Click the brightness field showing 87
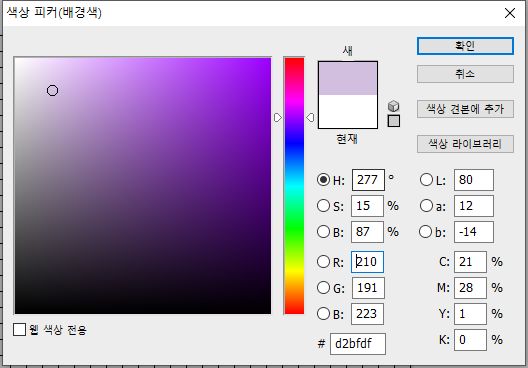528x368 pixels. tap(367, 232)
